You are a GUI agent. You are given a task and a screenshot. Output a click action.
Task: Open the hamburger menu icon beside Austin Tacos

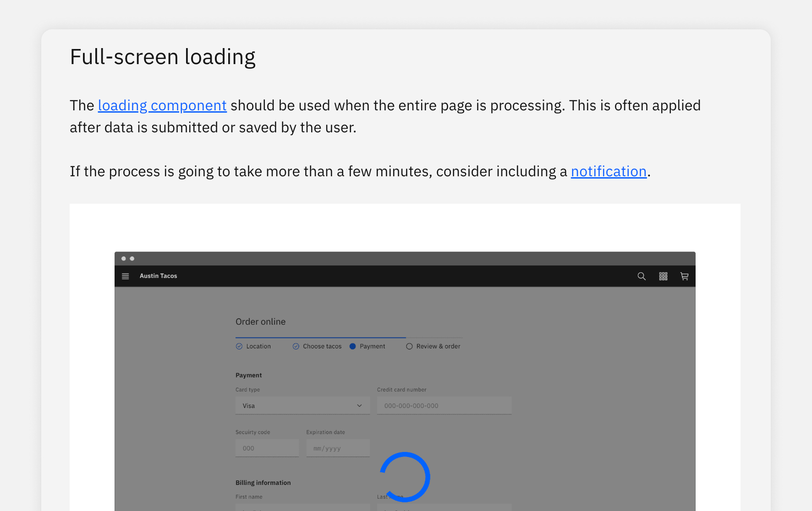[125, 276]
